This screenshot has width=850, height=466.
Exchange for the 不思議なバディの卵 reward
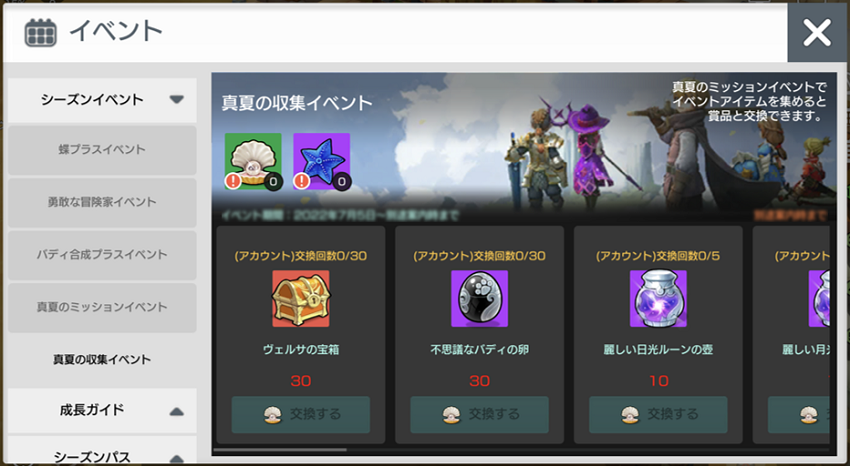(480, 415)
